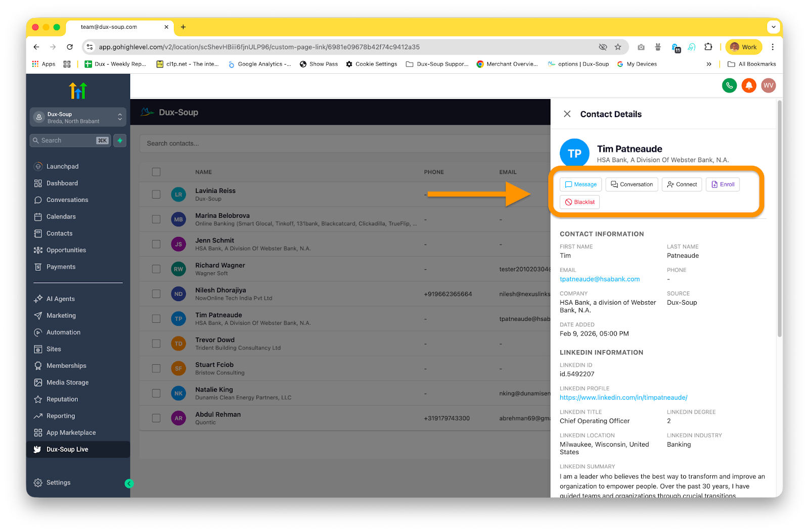This screenshot has width=809, height=532.
Task: Check the Nilesh Dhorajiya row checkbox
Action: (156, 294)
